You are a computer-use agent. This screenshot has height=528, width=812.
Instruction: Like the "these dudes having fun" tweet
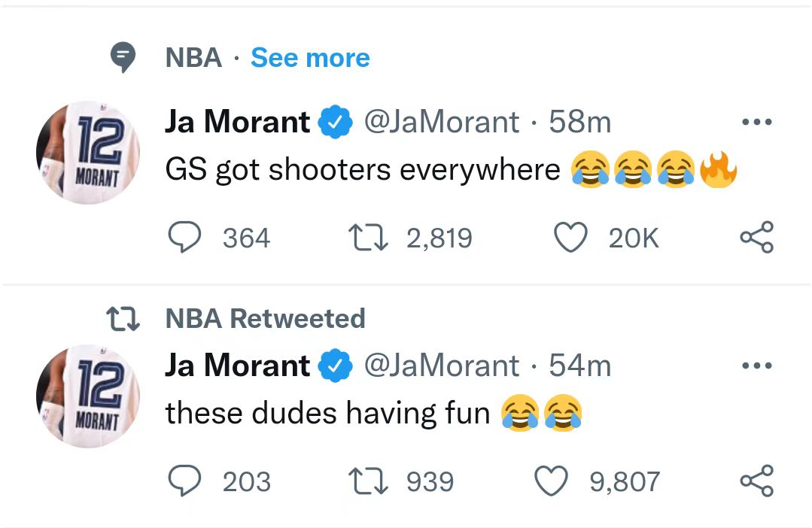(550, 481)
